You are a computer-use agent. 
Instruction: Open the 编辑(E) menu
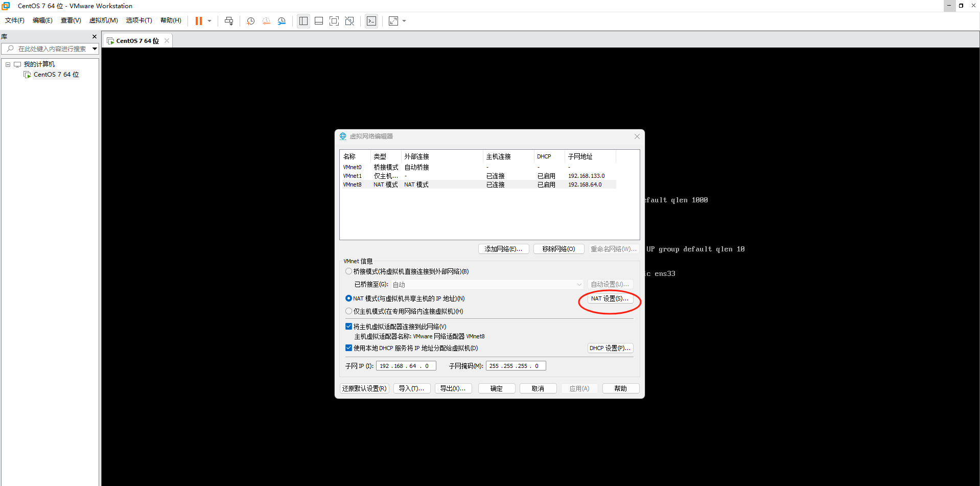pyautogui.click(x=42, y=20)
